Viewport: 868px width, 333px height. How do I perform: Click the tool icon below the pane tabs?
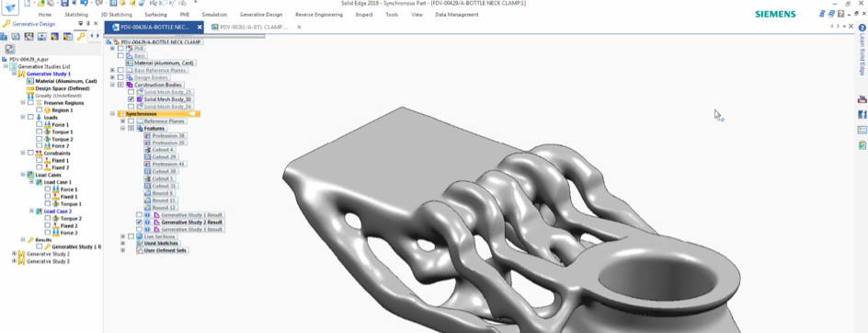click(9, 50)
